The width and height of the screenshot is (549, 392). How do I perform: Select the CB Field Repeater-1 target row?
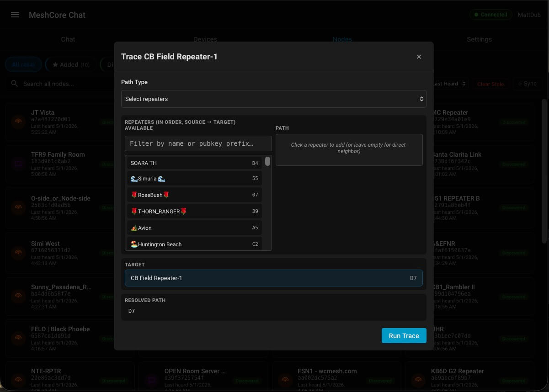point(273,278)
